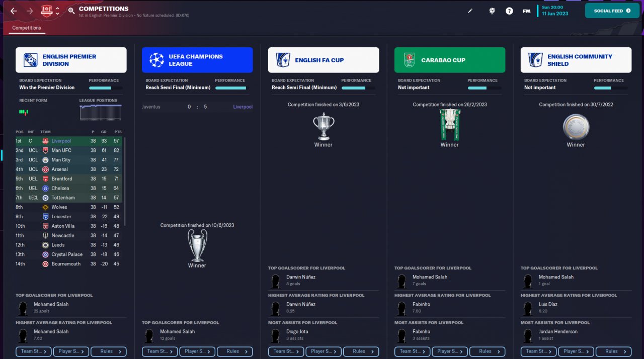Screen dimensions: 644x359
Task: Click Liverpool in the league table
Action: (61, 141)
